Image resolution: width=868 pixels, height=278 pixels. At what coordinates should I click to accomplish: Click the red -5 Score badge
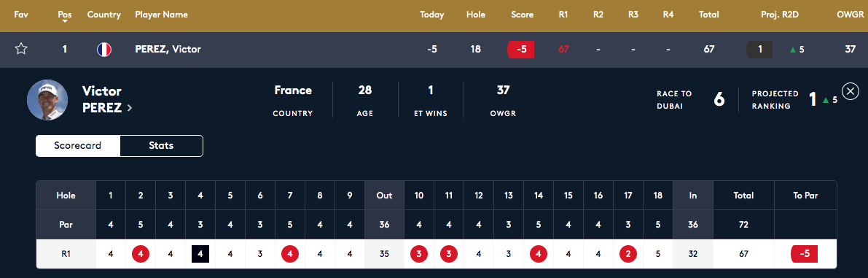click(x=521, y=50)
